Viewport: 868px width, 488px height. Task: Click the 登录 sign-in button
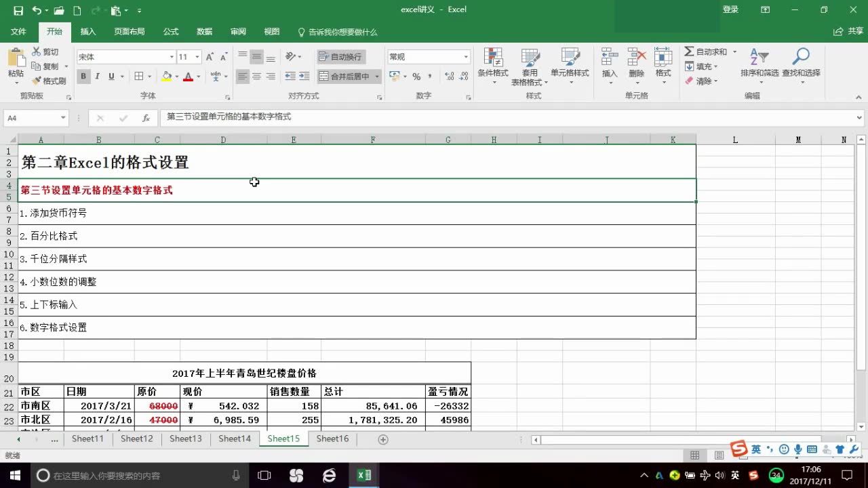tap(731, 9)
